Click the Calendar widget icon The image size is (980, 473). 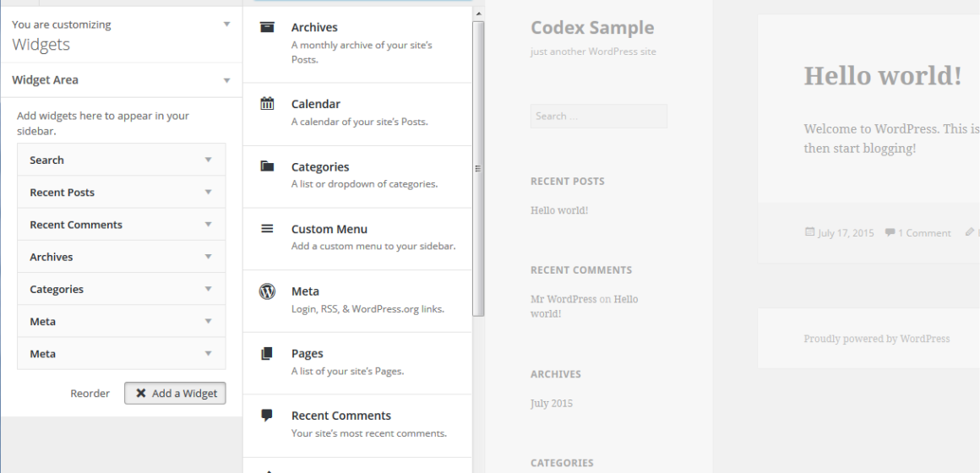pyautogui.click(x=268, y=103)
